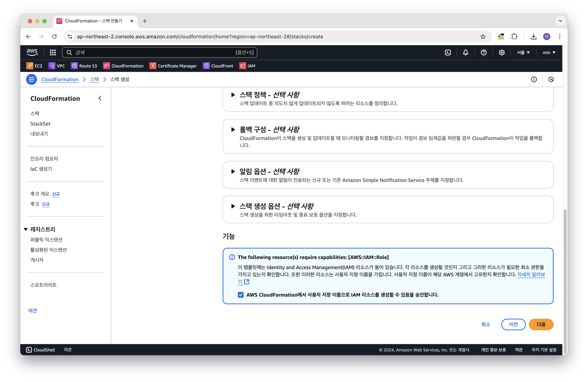Collapse the 레지스트리 sidebar group

(26, 230)
